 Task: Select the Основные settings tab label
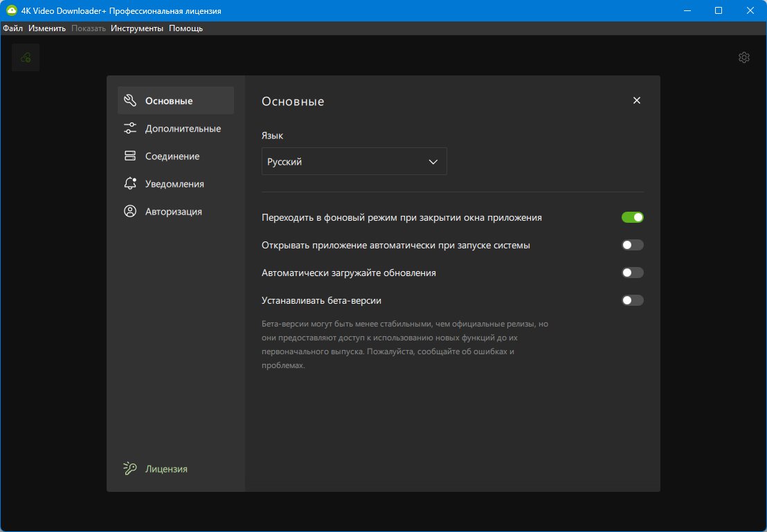coord(169,101)
